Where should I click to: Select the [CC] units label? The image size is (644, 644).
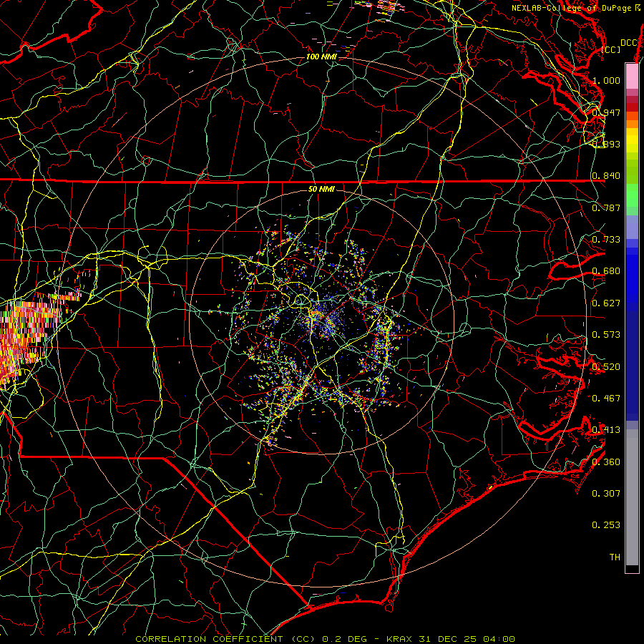[611, 49]
